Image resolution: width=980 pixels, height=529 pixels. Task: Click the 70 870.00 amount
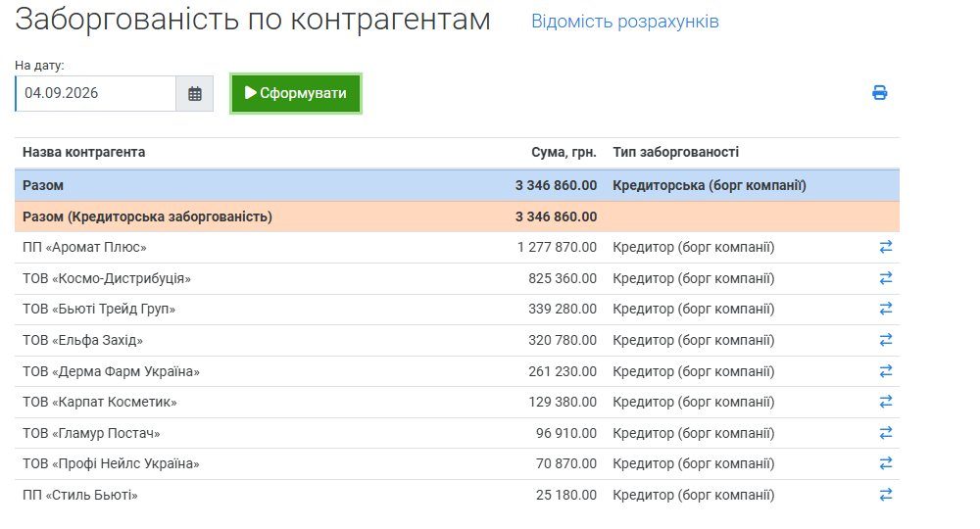tap(566, 464)
